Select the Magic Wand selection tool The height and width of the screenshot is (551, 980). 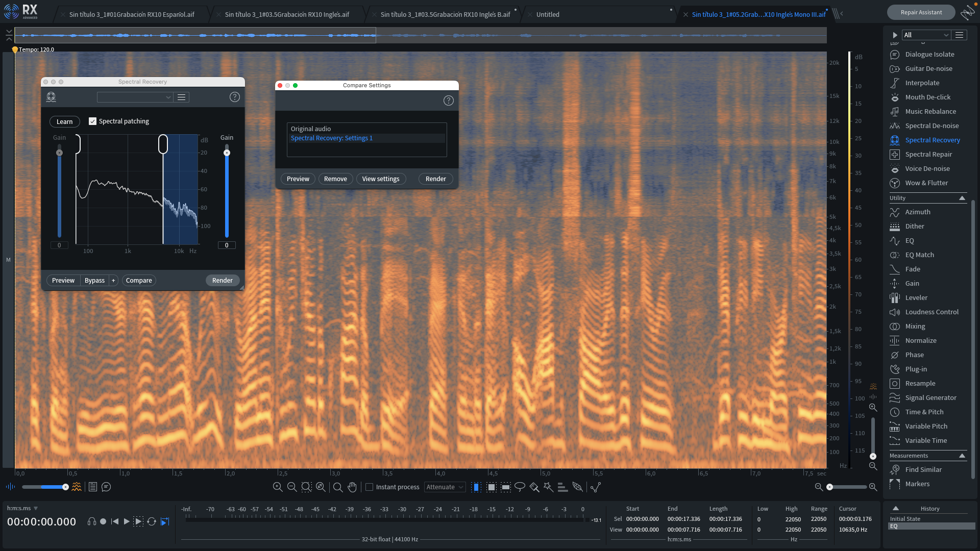click(549, 487)
